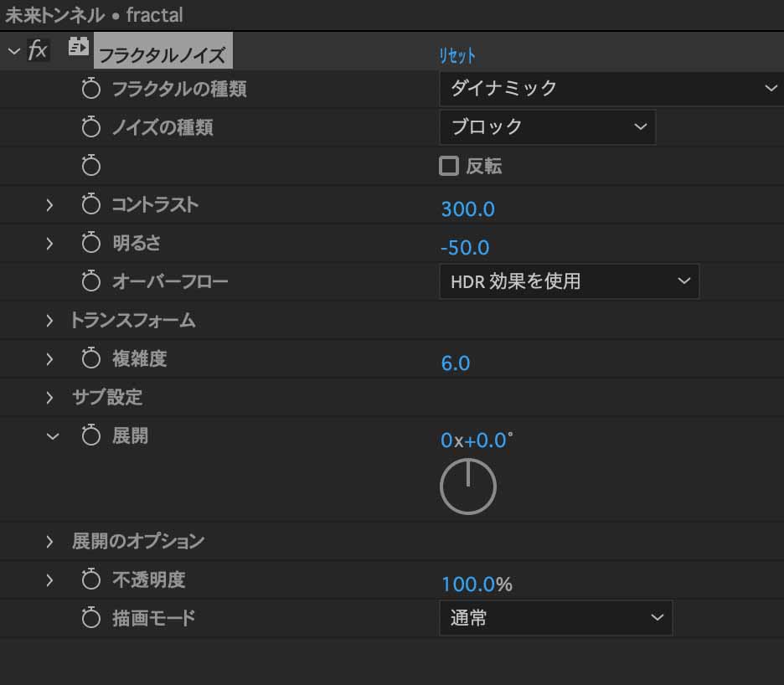Image resolution: width=784 pixels, height=685 pixels.
Task: Enable stopwatch for 明るさ
Action: click(x=91, y=243)
